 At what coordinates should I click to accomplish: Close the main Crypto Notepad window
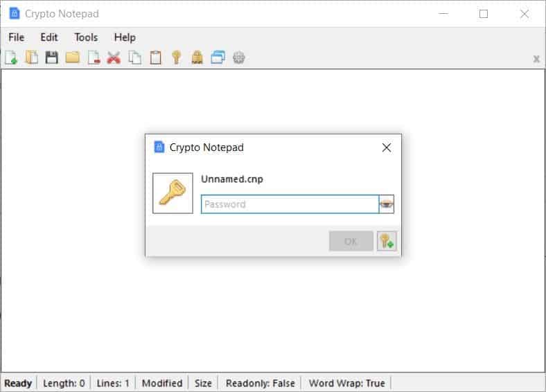(525, 14)
